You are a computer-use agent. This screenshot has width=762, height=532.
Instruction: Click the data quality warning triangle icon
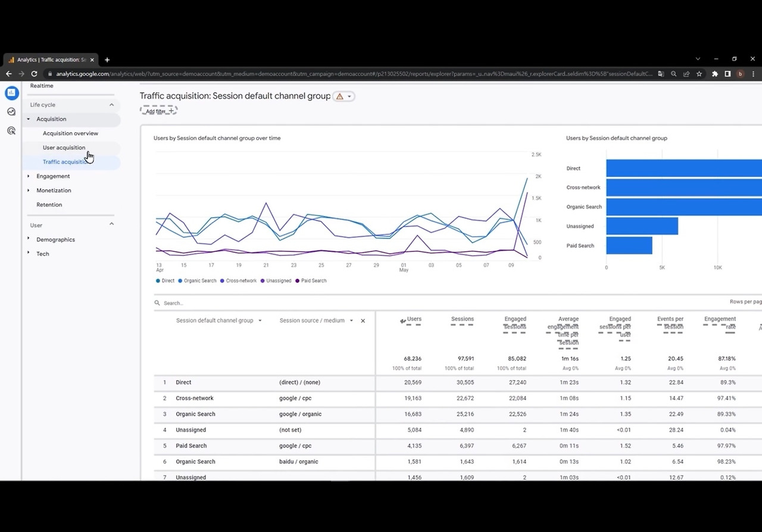[340, 96]
